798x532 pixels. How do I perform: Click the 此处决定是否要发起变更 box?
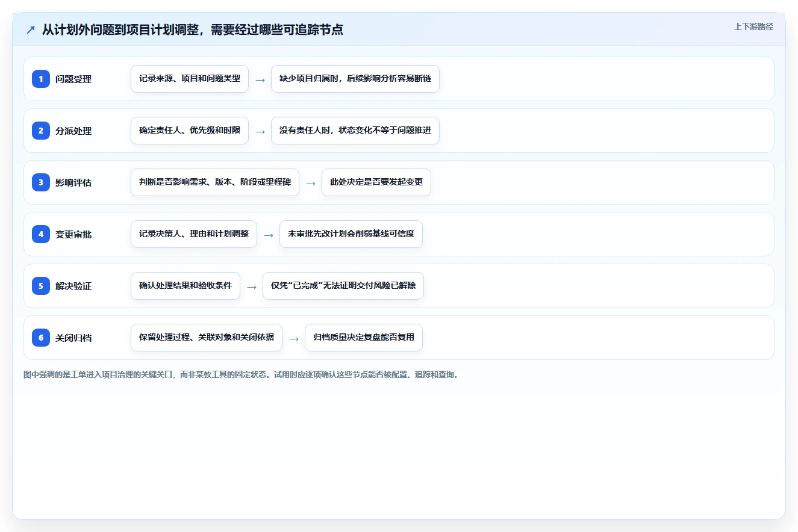pyautogui.click(x=376, y=182)
